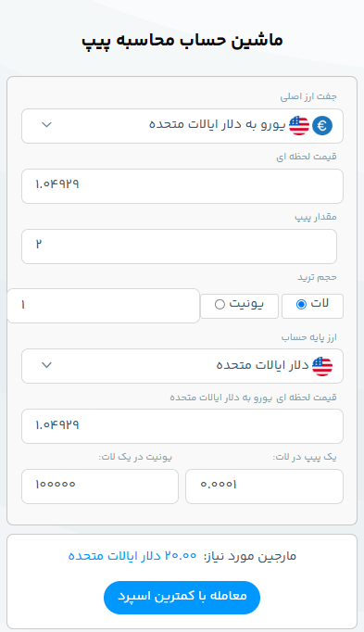Image resolution: width=364 pixels, height=632 pixels.
Task: Click the یونیت در یک لات field
Action: click(x=100, y=487)
